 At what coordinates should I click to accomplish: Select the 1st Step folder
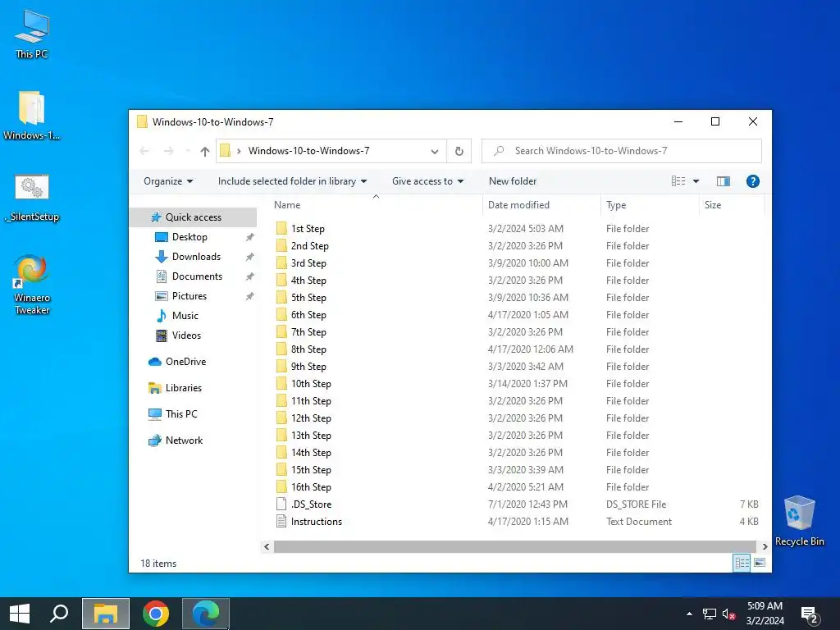pyautogui.click(x=308, y=229)
